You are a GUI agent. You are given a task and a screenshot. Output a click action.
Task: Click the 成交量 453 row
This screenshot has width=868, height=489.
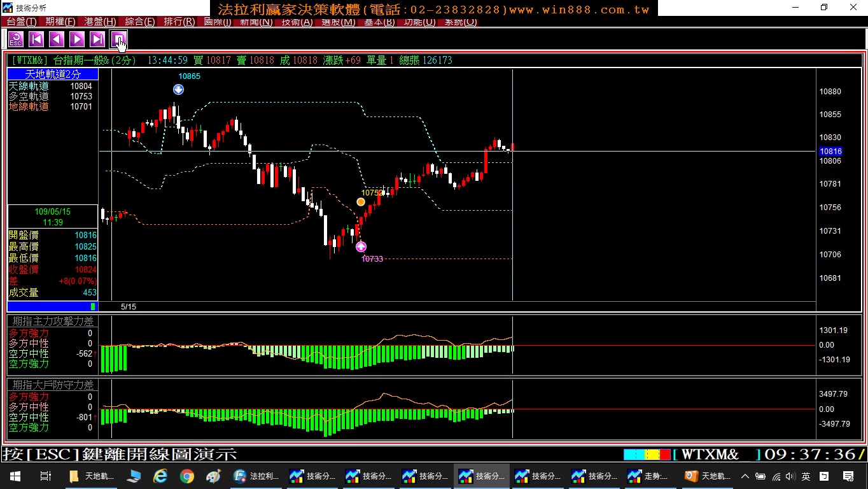(53, 292)
